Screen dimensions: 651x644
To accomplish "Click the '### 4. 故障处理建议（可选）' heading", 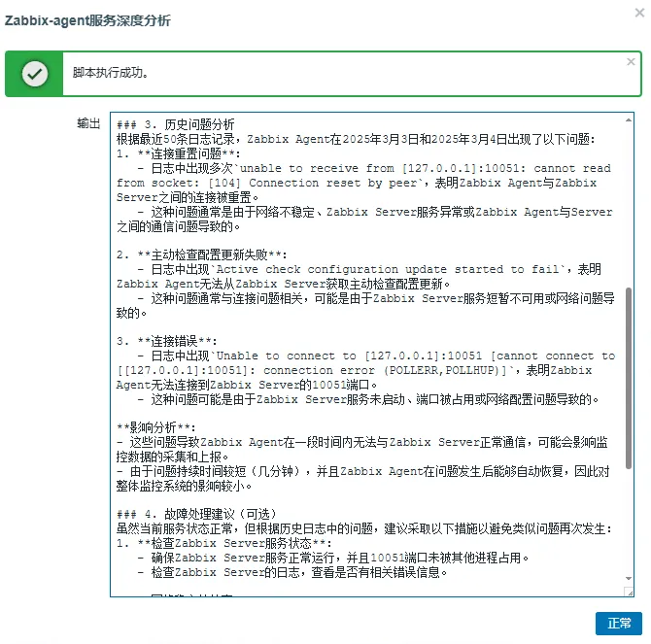I will [196, 515].
